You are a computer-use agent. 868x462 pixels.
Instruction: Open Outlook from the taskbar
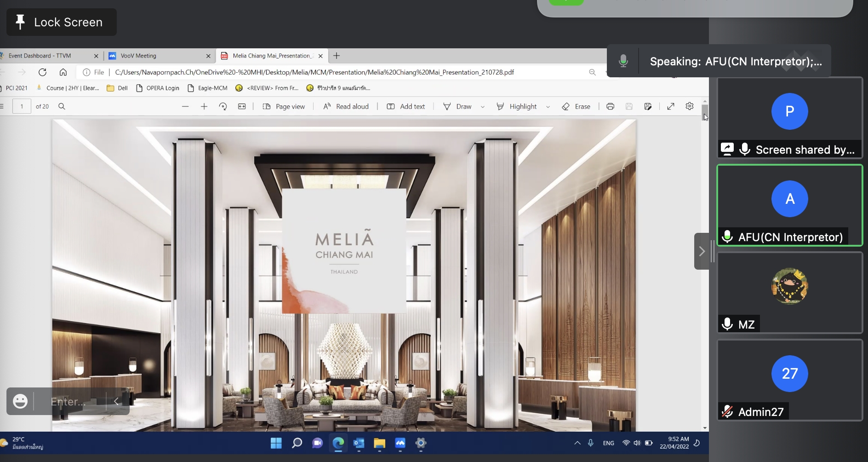(x=359, y=443)
